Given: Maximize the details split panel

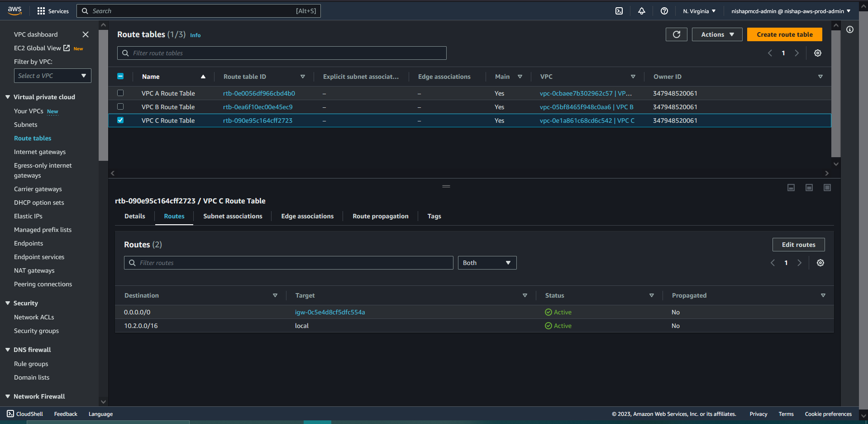Looking at the screenshot, I should (x=827, y=188).
